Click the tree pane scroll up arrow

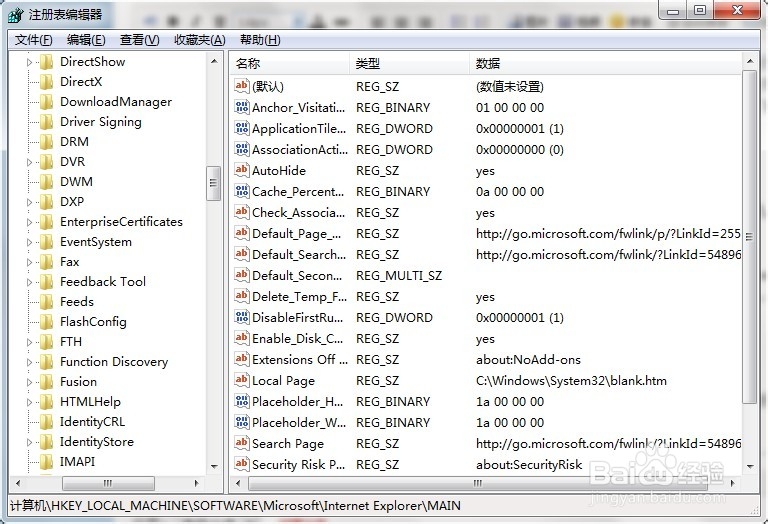click(214, 61)
